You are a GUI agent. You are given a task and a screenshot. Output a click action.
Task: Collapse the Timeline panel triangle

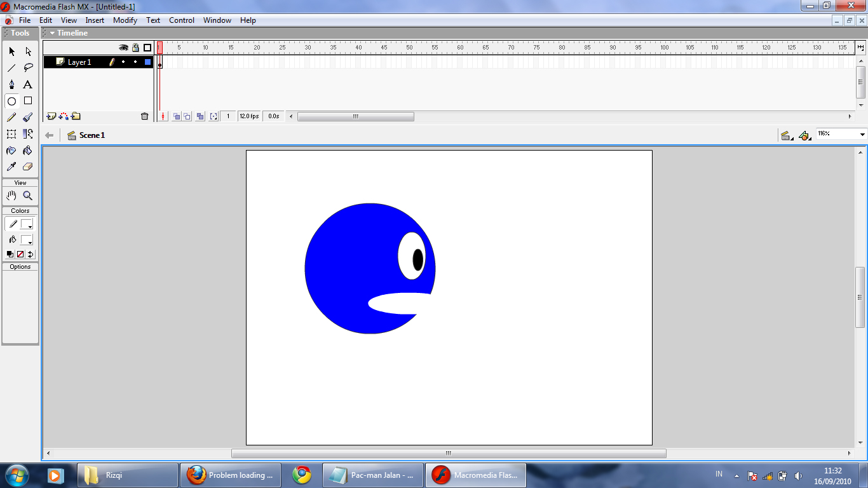(52, 33)
